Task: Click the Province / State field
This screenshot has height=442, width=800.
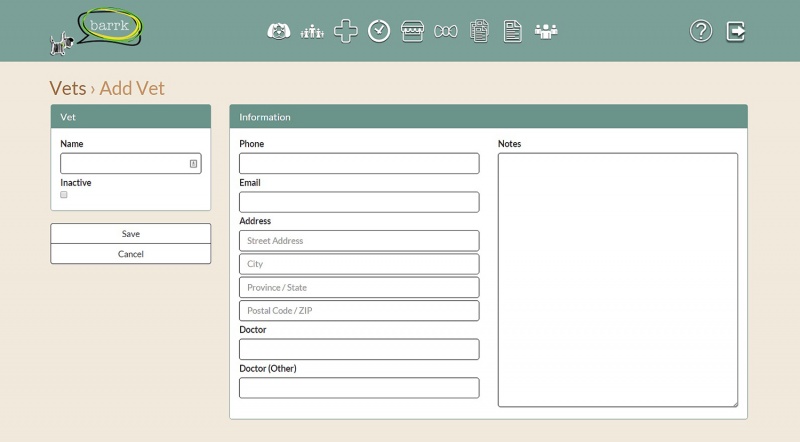Action: [359, 287]
